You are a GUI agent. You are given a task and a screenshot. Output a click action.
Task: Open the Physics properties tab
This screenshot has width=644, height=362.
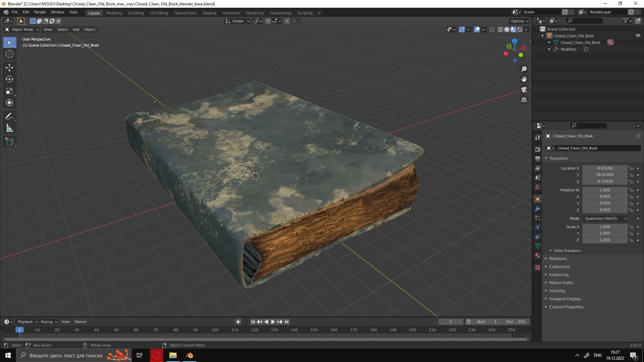click(538, 227)
